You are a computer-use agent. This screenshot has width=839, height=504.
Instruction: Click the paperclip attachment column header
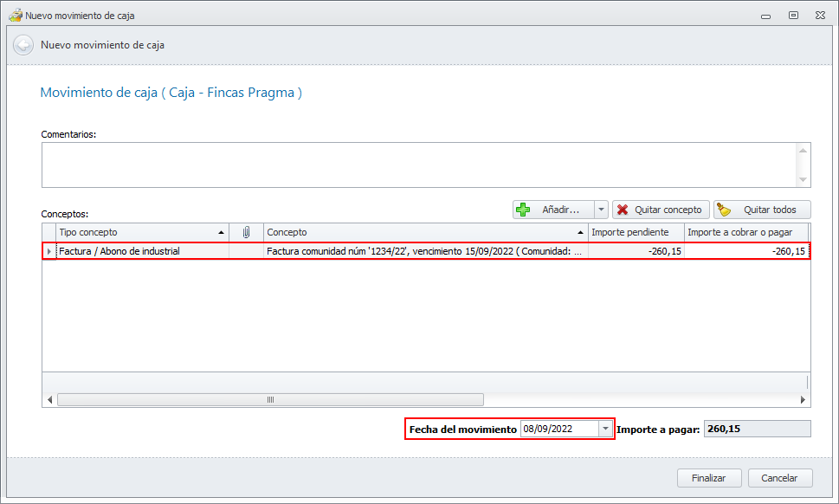(246, 232)
